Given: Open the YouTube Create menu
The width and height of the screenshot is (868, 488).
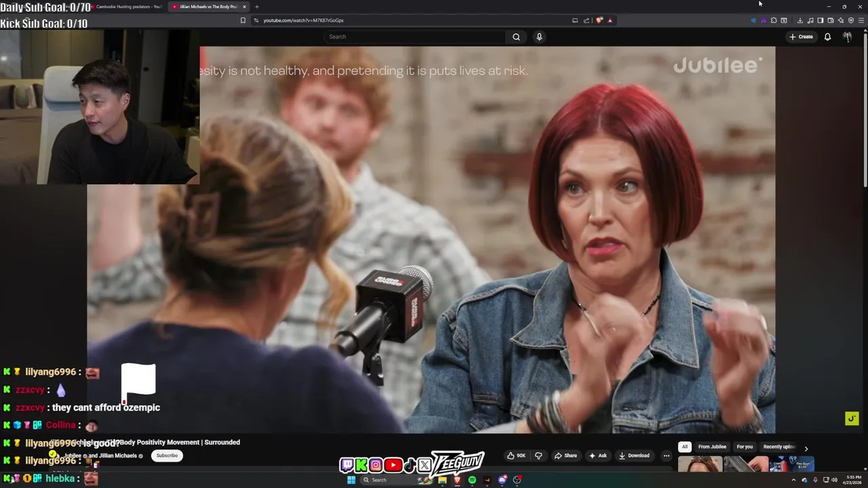Looking at the screenshot, I should pos(801,37).
